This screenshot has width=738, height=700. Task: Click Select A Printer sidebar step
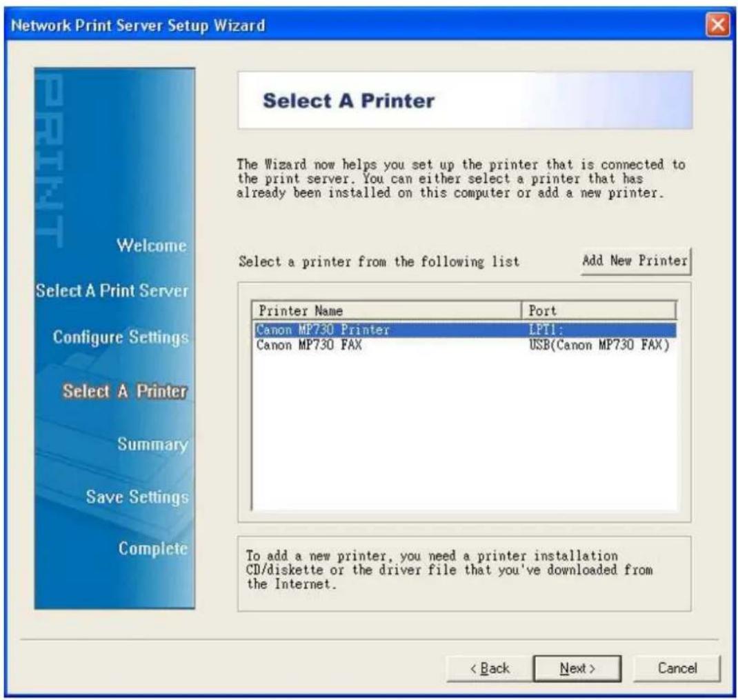coord(125,391)
